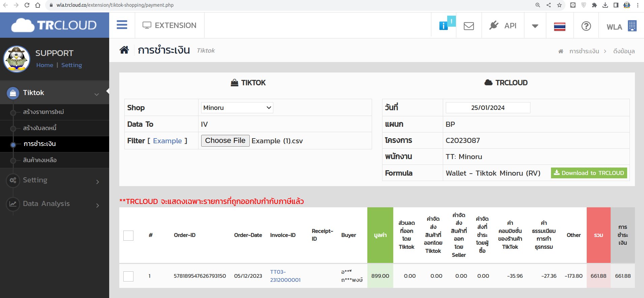Screen dimensions: 644x298
Task: Click the browser home button
Action: click(x=38, y=5)
